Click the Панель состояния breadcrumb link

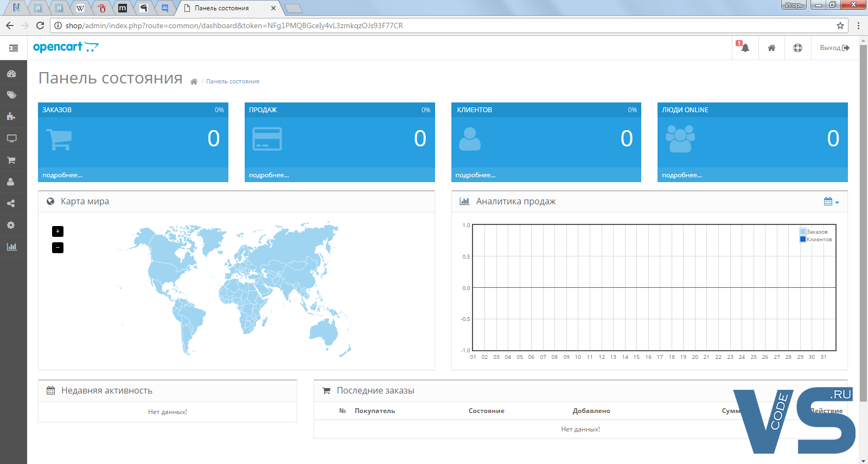[x=233, y=81]
